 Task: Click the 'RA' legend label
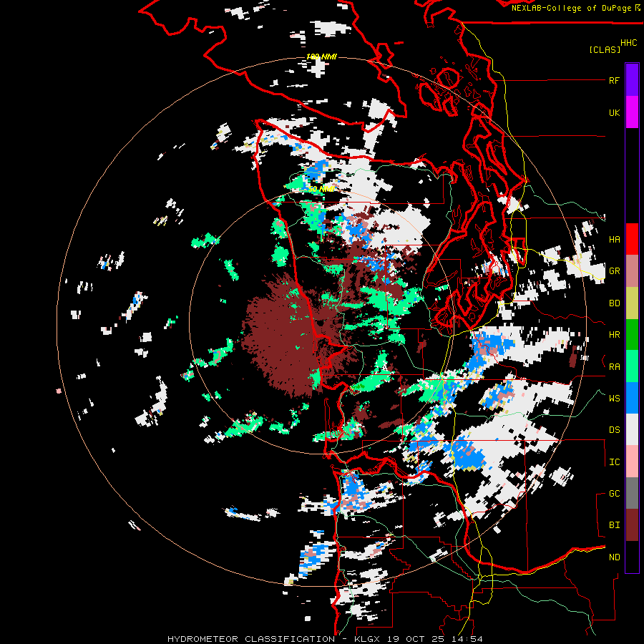(x=614, y=367)
